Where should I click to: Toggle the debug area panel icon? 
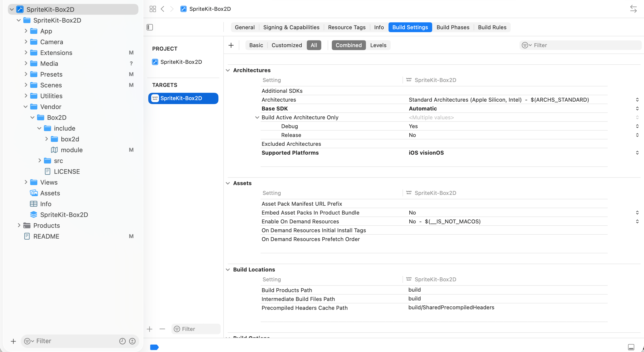coord(631,347)
